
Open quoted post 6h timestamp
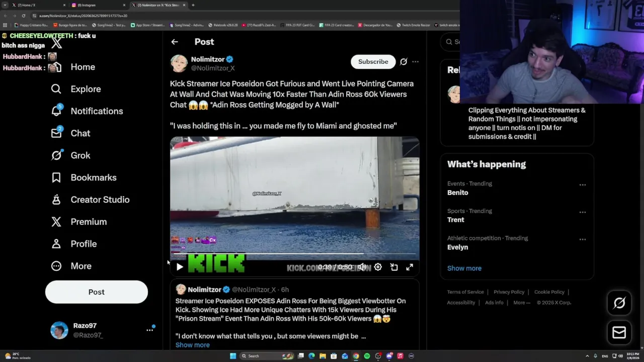pyautogui.click(x=285, y=290)
